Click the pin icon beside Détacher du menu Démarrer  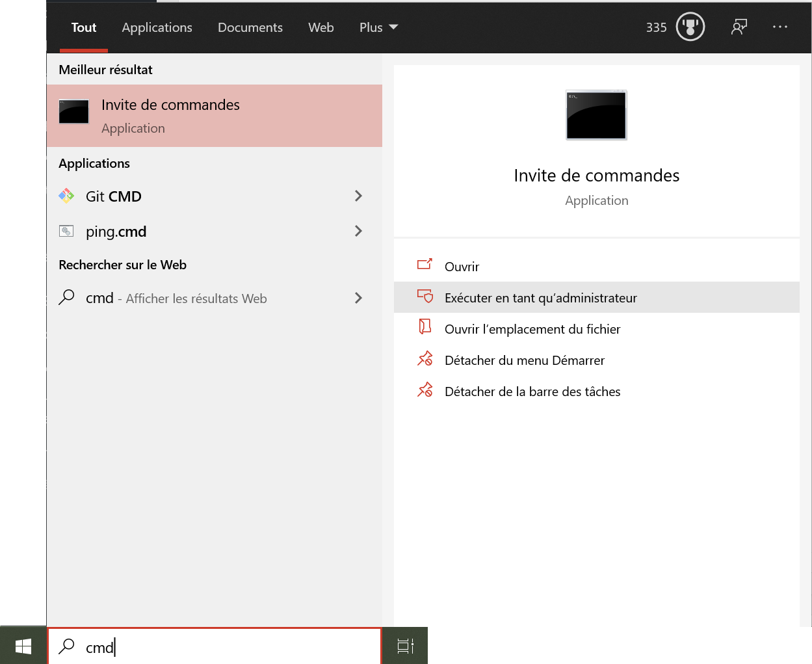425,359
